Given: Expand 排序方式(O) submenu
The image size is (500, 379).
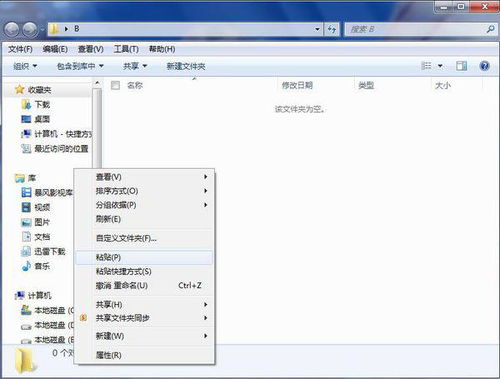Looking at the screenshot, I should point(144,191).
